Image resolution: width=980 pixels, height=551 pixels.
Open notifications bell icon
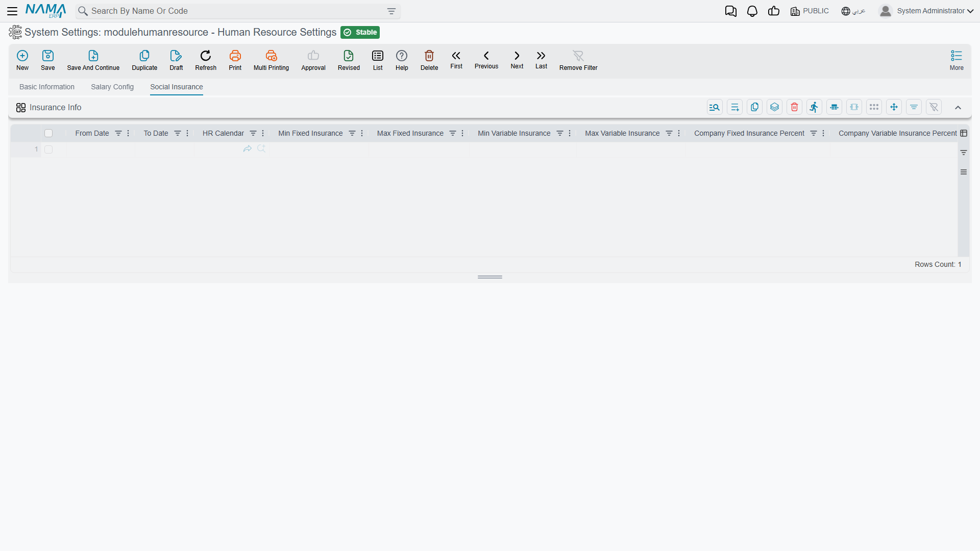click(752, 11)
